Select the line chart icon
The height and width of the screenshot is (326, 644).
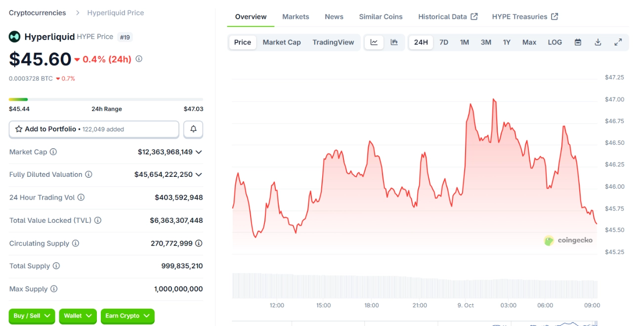pyautogui.click(x=374, y=42)
